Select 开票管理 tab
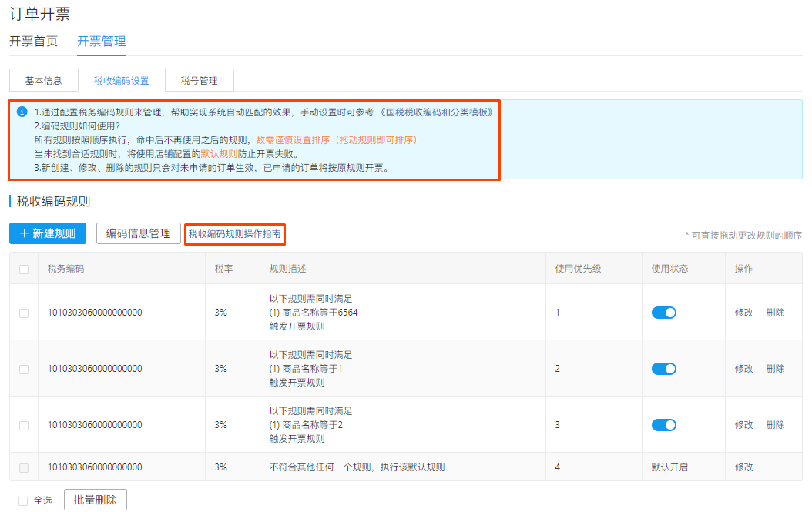The width and height of the screenshot is (812, 512). 101,42
